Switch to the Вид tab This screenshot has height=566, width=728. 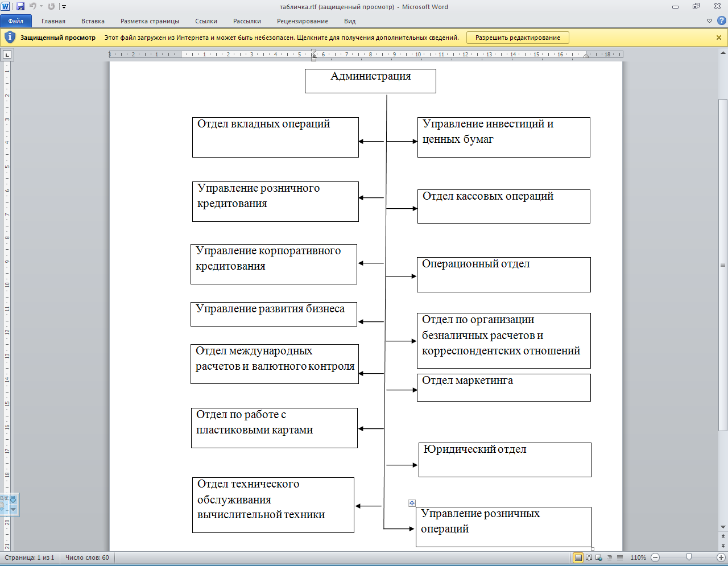point(350,21)
